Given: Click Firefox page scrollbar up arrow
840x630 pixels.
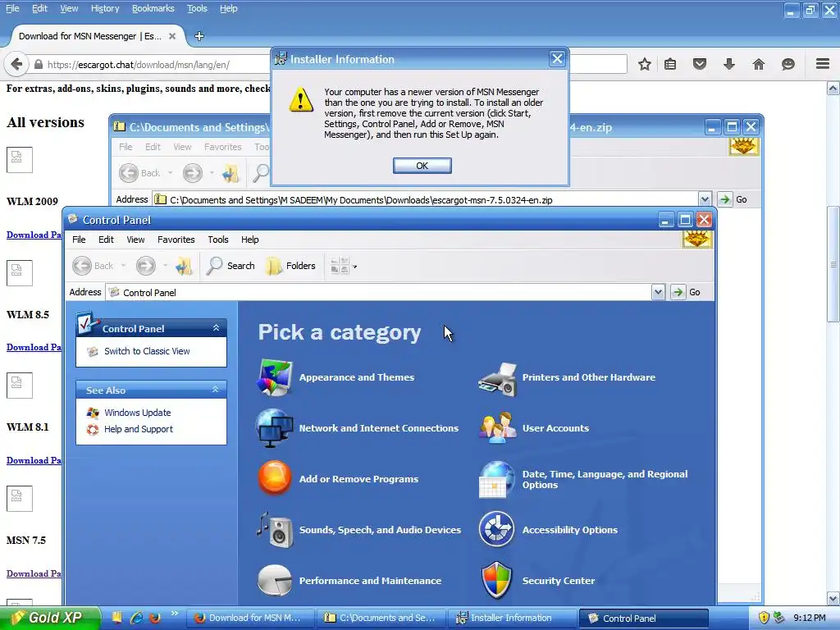Looking at the screenshot, I should [833, 88].
